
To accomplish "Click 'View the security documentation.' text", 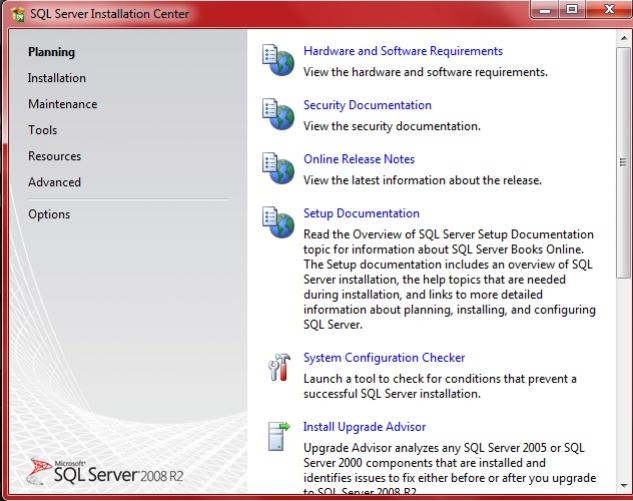I will coord(392,126).
